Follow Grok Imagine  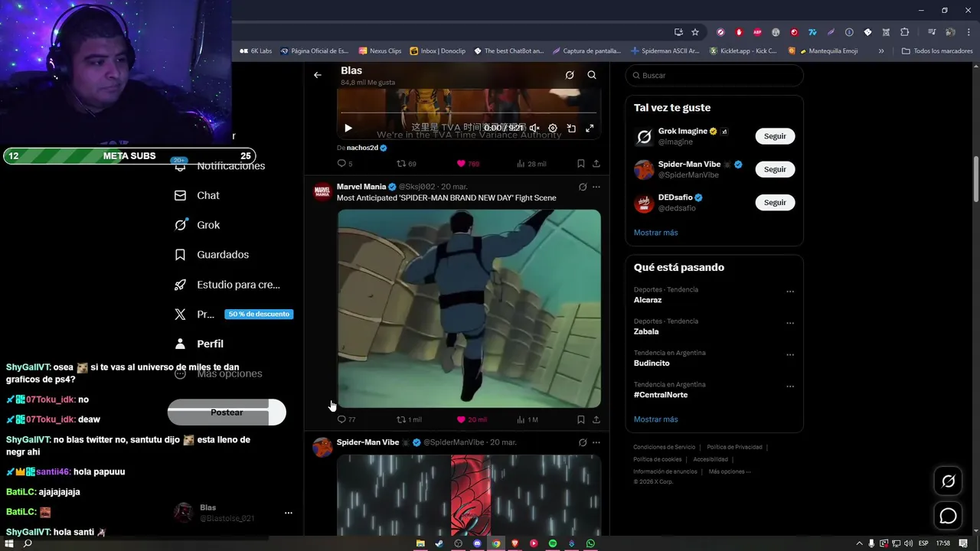coord(775,136)
